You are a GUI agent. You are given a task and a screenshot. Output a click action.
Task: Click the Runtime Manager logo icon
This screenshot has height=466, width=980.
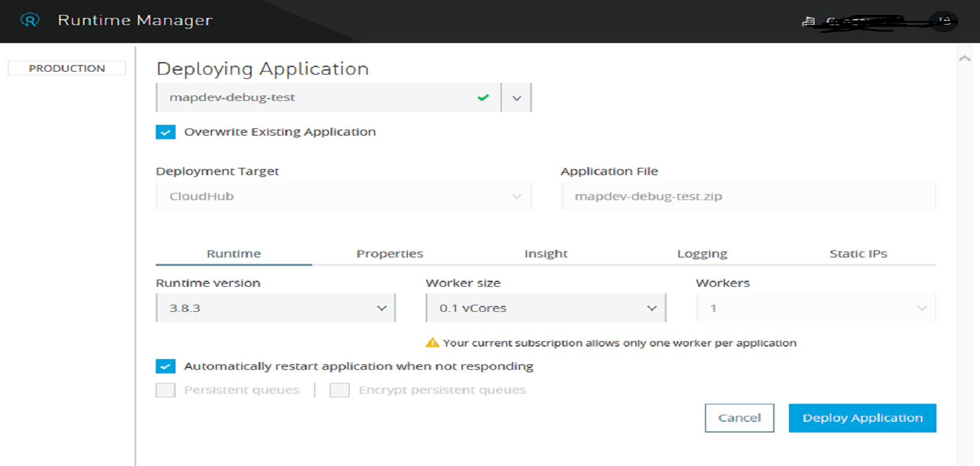point(30,20)
